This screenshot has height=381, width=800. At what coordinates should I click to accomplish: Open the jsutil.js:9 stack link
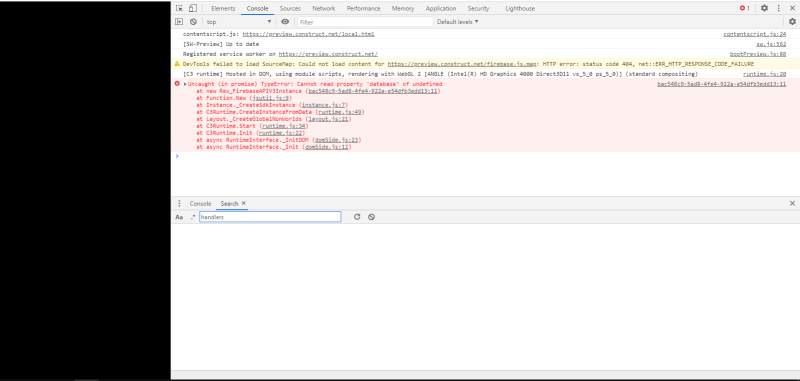pyautogui.click(x=270, y=98)
